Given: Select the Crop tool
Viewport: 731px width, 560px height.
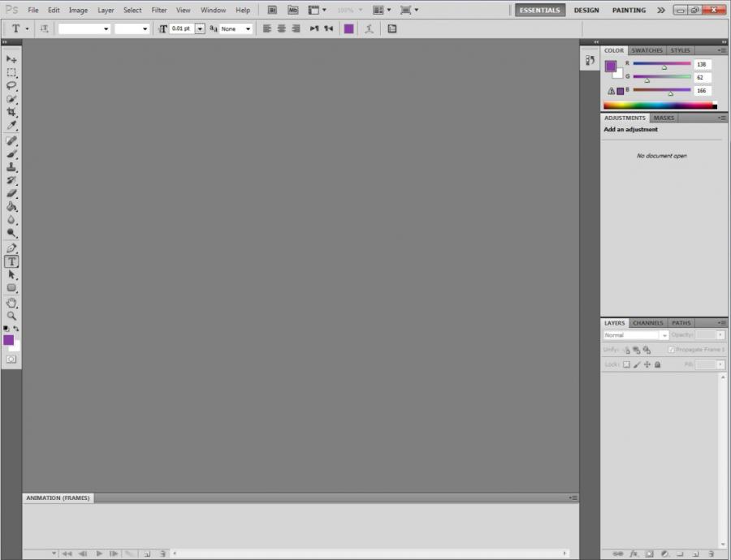Looking at the screenshot, I should pyautogui.click(x=11, y=112).
